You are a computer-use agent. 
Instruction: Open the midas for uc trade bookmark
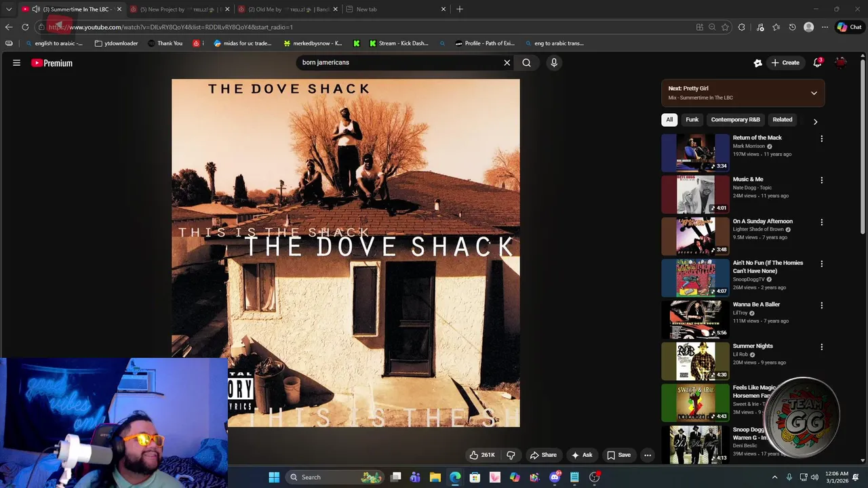(x=242, y=43)
